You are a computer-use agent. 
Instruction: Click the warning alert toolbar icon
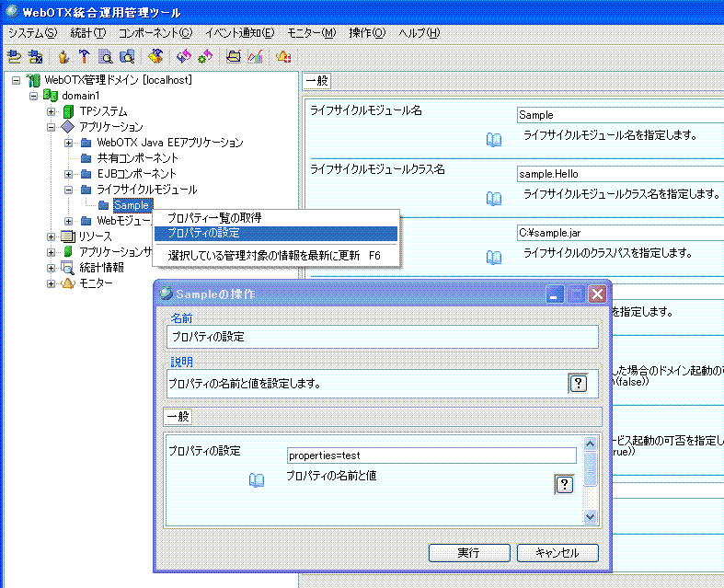click(x=284, y=56)
